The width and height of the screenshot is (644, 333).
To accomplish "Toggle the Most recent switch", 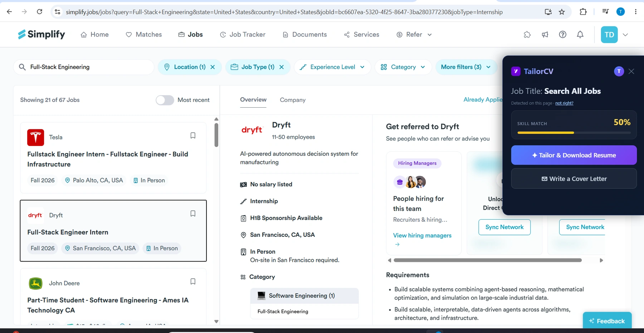I will 165,100.
